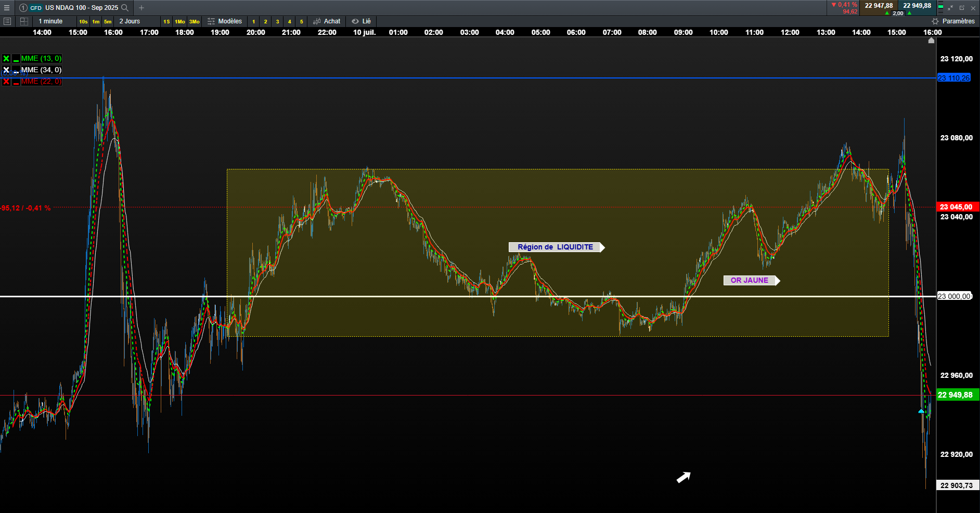Close the chart window with X
Screen dimensions: 980x513
(x=973, y=8)
